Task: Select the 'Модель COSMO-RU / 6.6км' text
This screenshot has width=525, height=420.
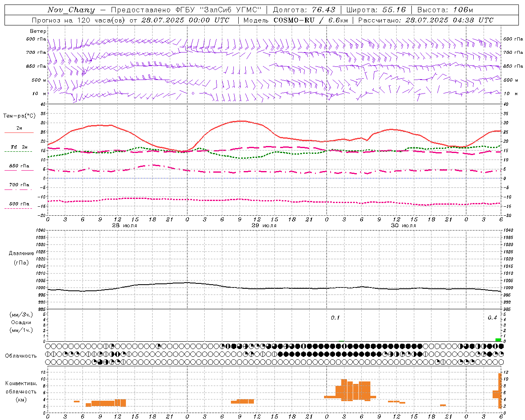Action: click(x=296, y=20)
